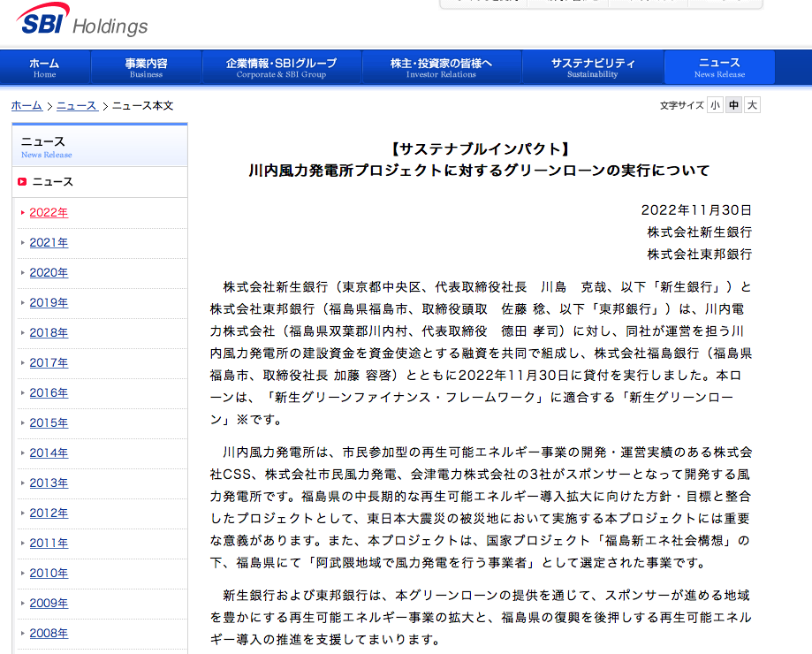Viewport: 812px width, 654px height.
Task: Click the SBI Holdings logo
Action: point(82,20)
